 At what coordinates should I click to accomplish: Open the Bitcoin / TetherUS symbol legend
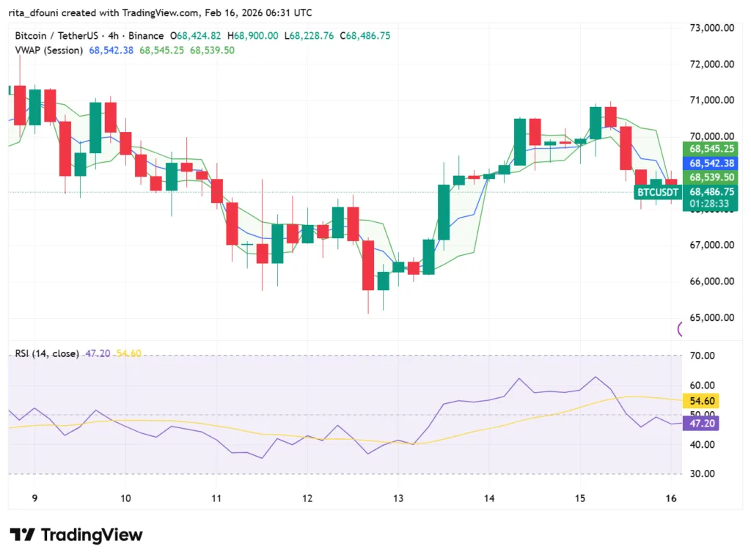(59, 35)
